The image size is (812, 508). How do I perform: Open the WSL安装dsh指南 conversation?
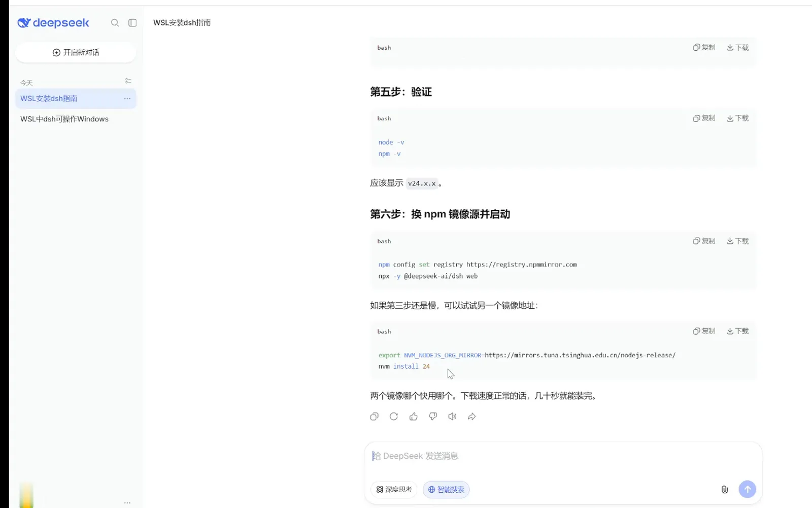pyautogui.click(x=76, y=99)
